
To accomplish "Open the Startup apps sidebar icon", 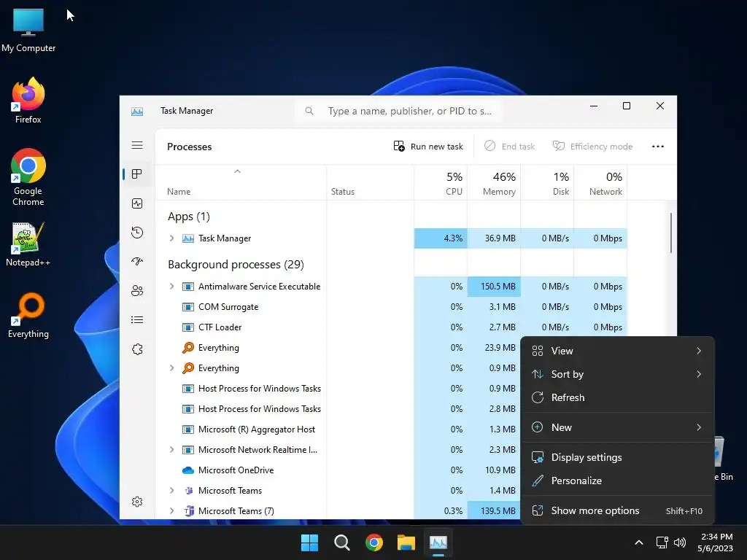I will pos(137,262).
